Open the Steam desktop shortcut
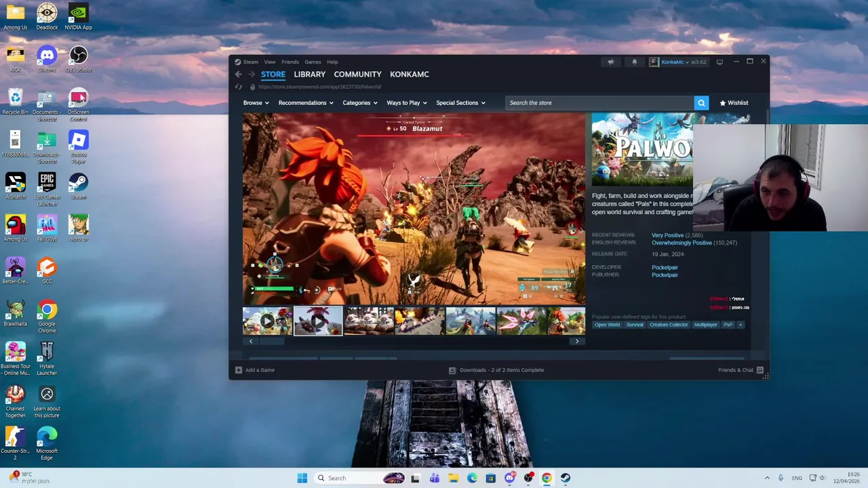The height and width of the screenshot is (488, 868). (x=78, y=187)
